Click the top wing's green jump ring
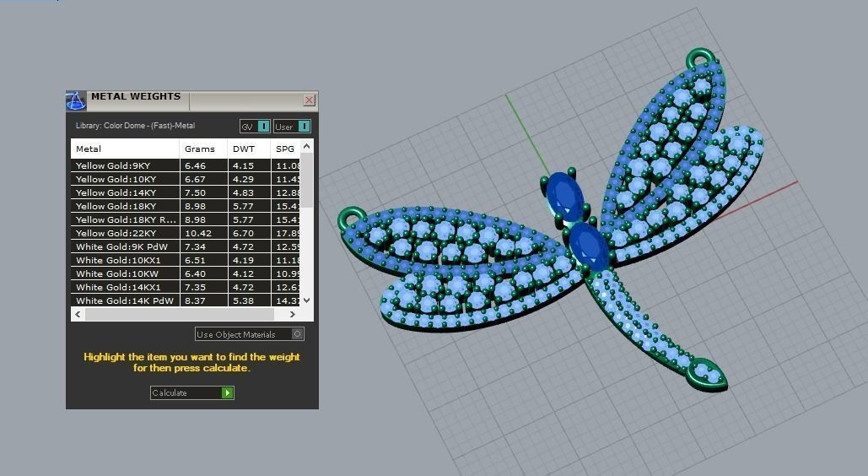Image resolution: width=868 pixels, height=476 pixels. pyautogui.click(x=701, y=57)
